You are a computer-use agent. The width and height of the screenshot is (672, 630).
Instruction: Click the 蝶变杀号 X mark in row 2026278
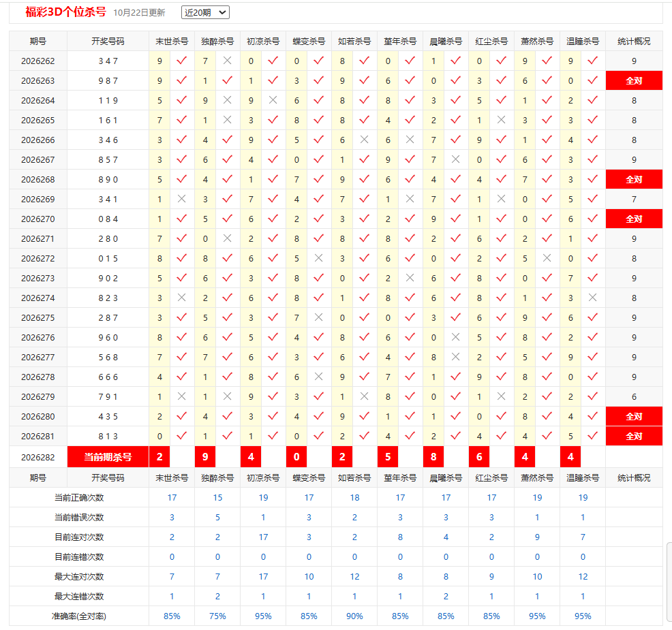[x=318, y=377]
